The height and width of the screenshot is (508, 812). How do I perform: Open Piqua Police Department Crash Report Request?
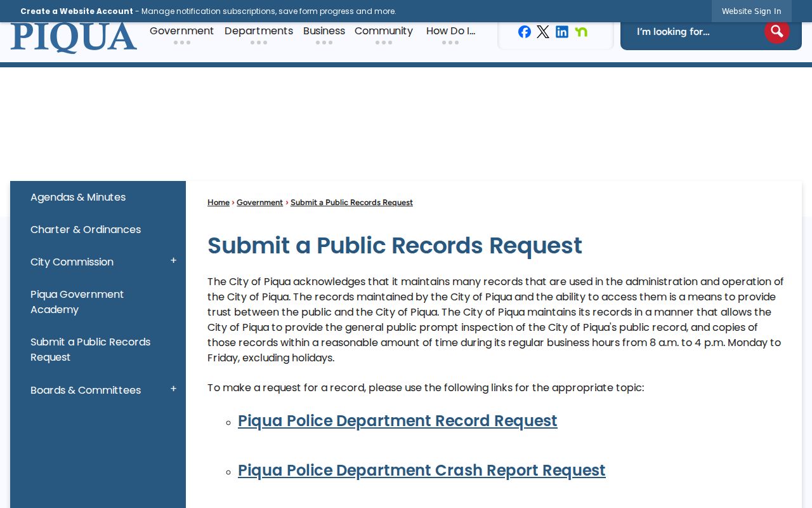tap(422, 470)
